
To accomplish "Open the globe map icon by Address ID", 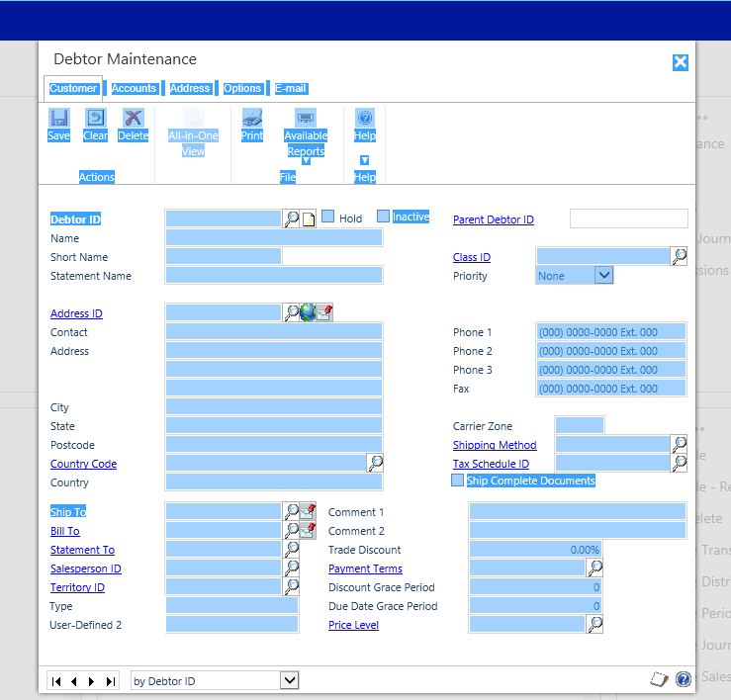I will pyautogui.click(x=308, y=313).
